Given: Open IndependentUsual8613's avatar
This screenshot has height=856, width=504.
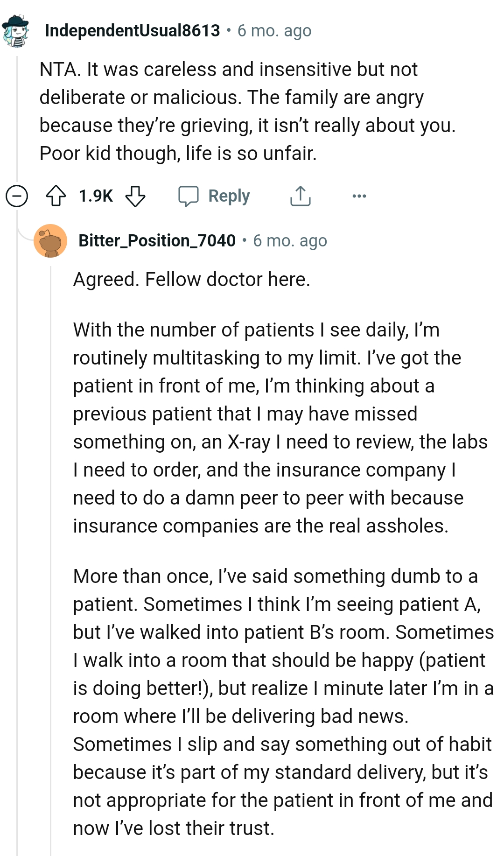Looking at the screenshot, I should (x=16, y=31).
